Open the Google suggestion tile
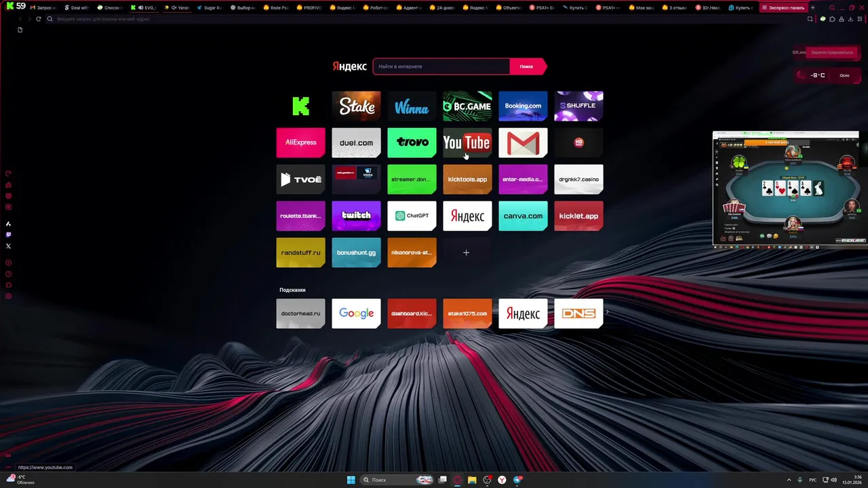The height and width of the screenshot is (488, 868). pyautogui.click(x=356, y=314)
